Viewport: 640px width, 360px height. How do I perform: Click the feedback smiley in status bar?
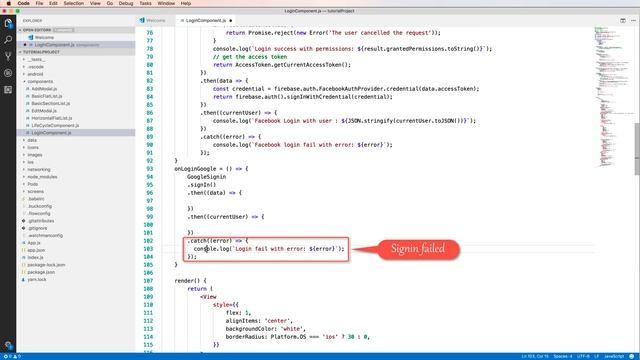pyautogui.click(x=631, y=356)
